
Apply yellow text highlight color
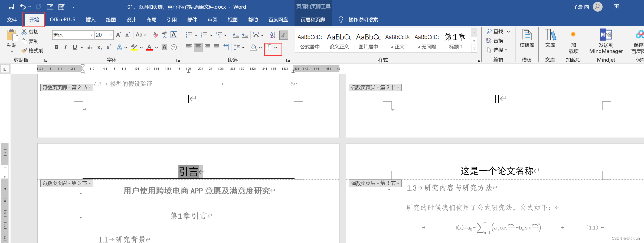(134, 47)
